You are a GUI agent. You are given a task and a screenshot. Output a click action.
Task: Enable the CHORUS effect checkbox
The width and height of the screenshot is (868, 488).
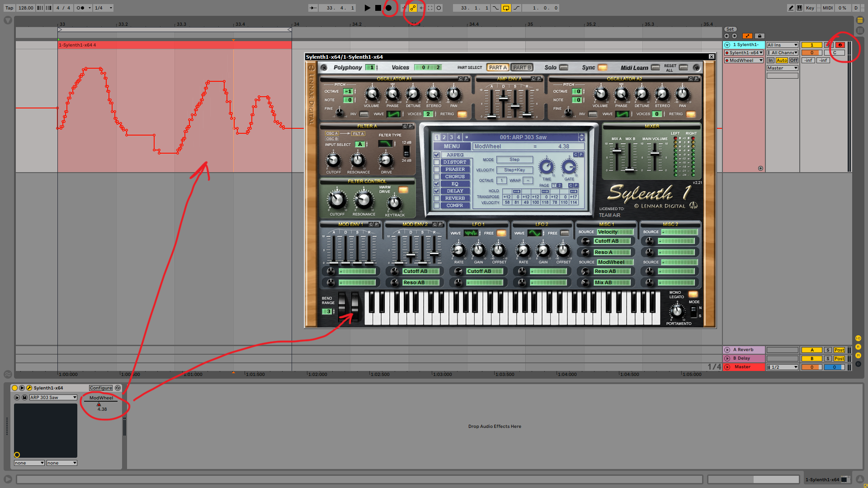(436, 176)
